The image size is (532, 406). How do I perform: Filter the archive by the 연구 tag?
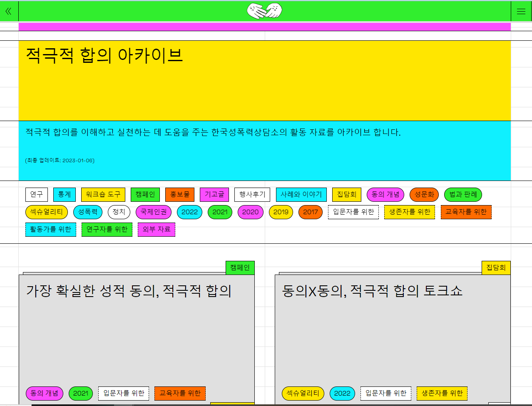37,195
